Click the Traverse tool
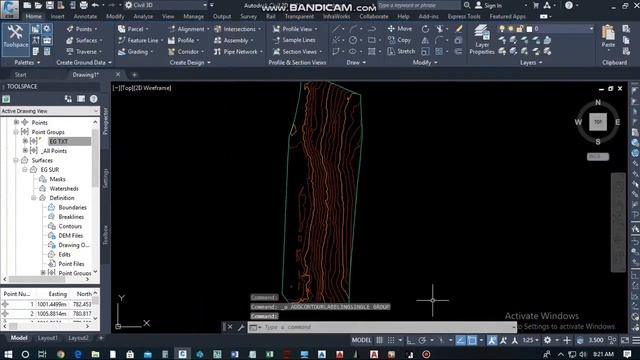The width and height of the screenshot is (640, 360). click(84, 52)
